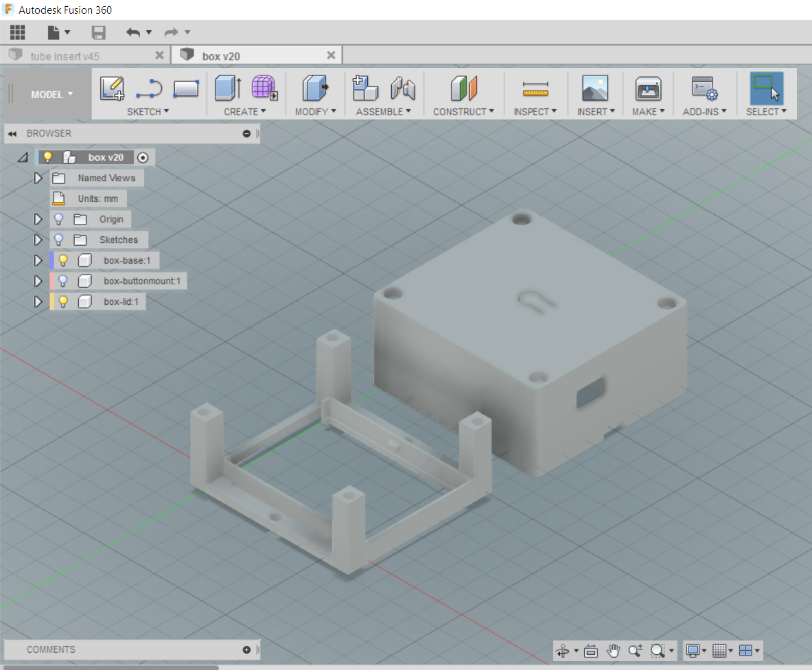
Task: Open the Undo history dropdown arrow
Action: [149, 33]
